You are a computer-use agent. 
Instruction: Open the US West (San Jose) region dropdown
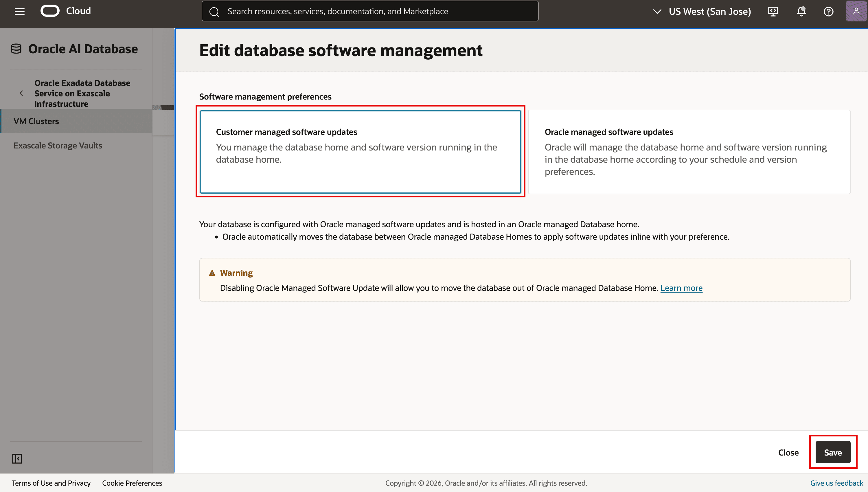tap(702, 12)
